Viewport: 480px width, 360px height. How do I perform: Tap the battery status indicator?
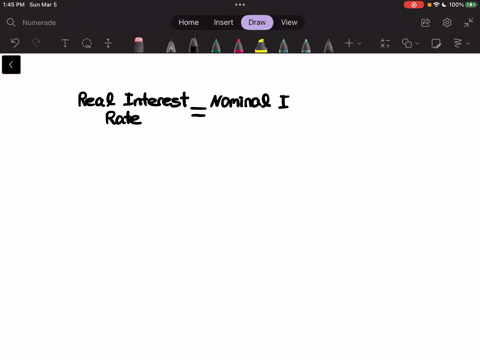click(471, 5)
